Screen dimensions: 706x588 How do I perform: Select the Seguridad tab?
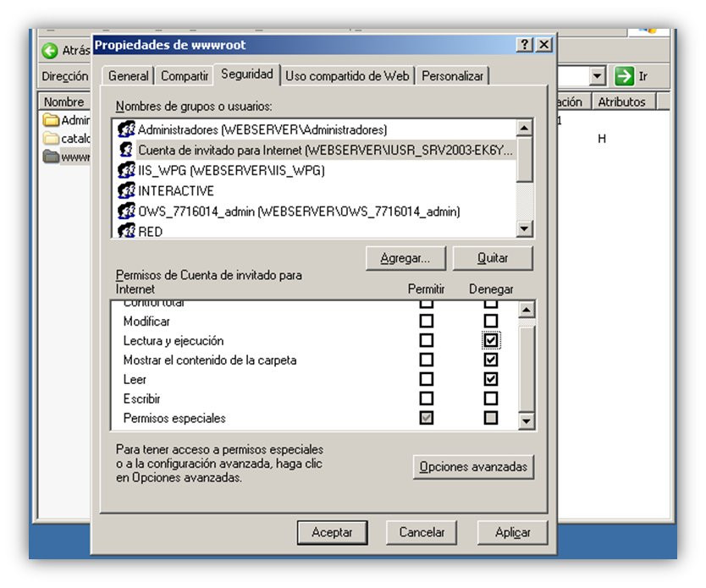tap(246, 74)
